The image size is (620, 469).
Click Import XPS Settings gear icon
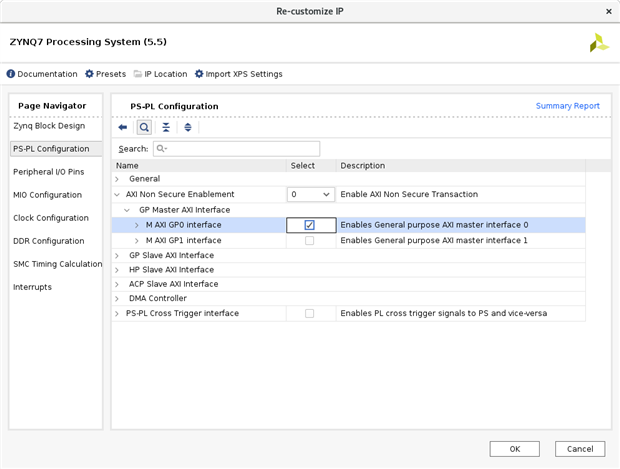pyautogui.click(x=199, y=74)
